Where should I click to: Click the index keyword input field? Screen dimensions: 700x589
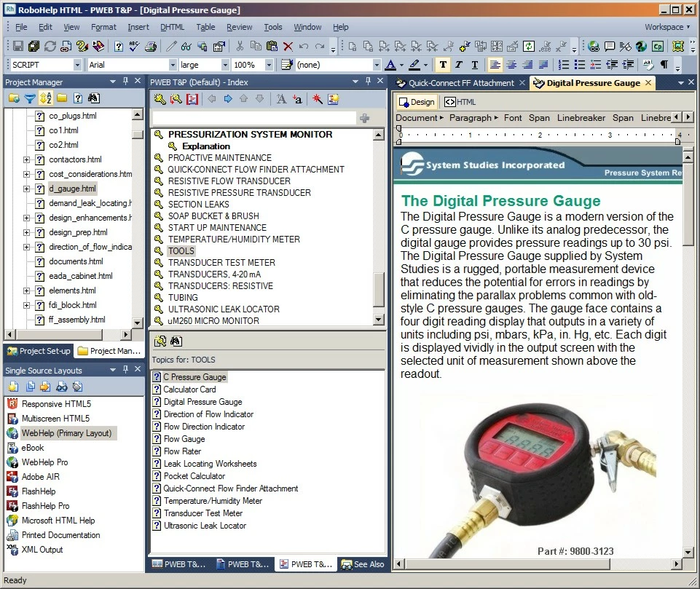coord(254,118)
